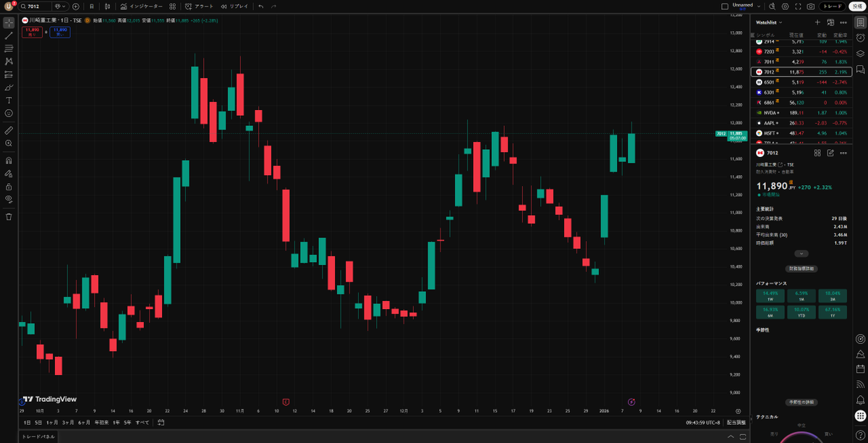Viewport: 868px width, 443px height.
Task: Activate the zoom in tool
Action: (x=9, y=143)
